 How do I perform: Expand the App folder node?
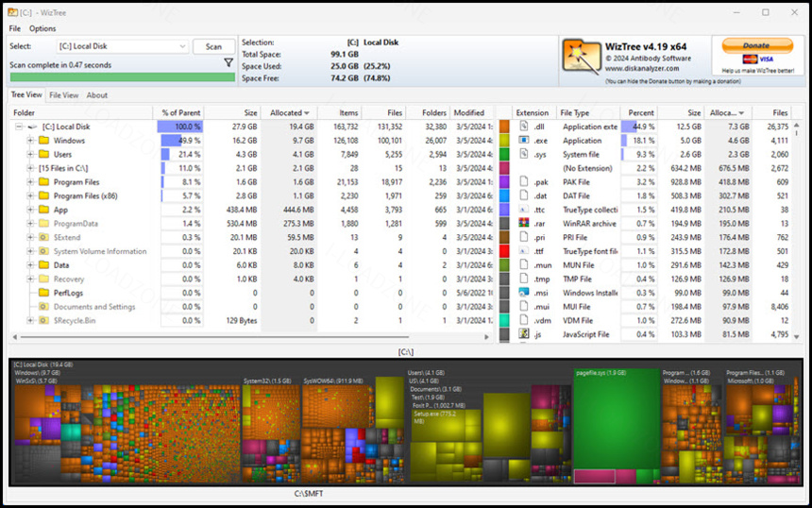click(30, 210)
